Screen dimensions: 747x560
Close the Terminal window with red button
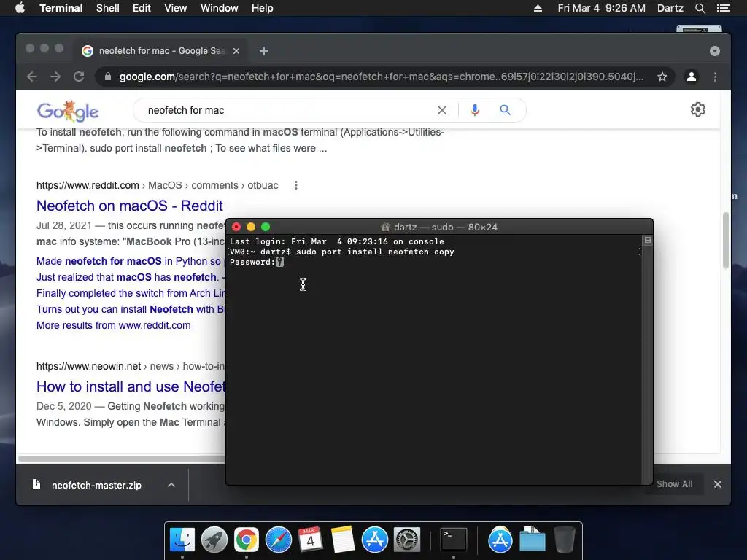[236, 227]
